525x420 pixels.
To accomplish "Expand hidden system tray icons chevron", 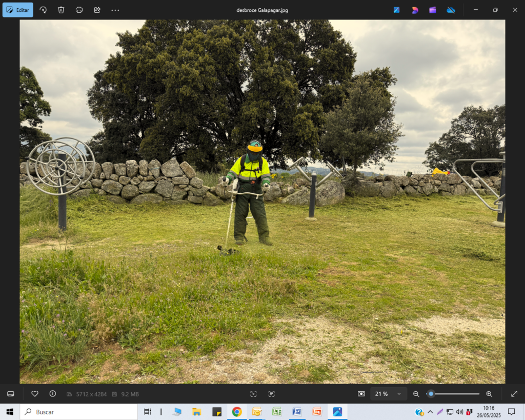I will 430,412.
